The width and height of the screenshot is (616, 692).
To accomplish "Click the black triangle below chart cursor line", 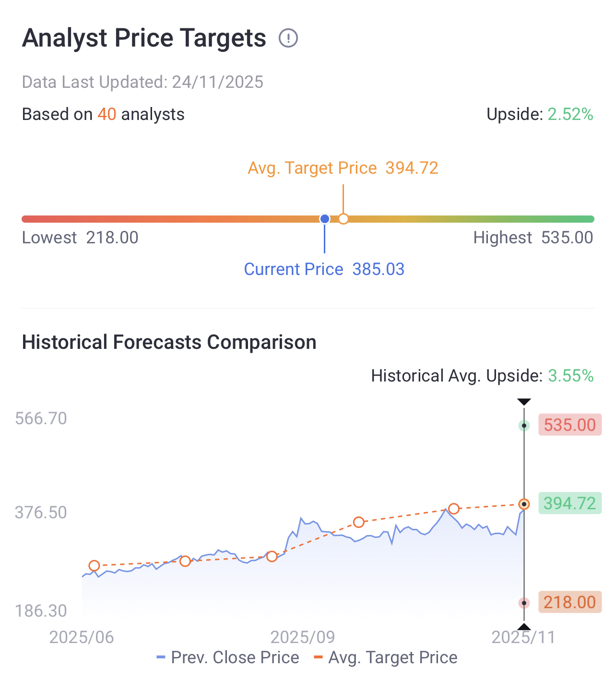I will pos(524,626).
